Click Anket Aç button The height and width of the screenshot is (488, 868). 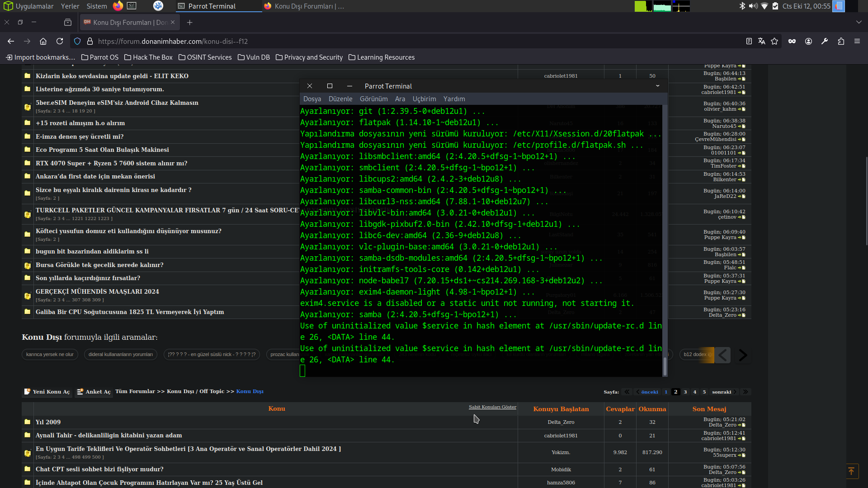pos(94,392)
